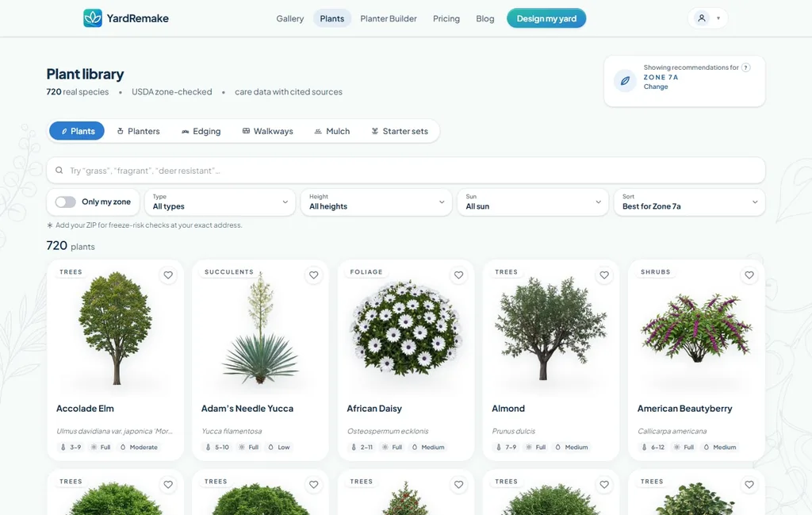Open the Blog page
This screenshot has width=812, height=515.
[x=485, y=19]
